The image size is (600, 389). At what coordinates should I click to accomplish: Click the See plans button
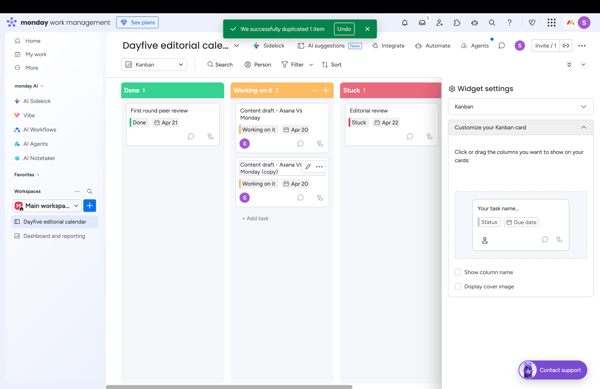[137, 23]
